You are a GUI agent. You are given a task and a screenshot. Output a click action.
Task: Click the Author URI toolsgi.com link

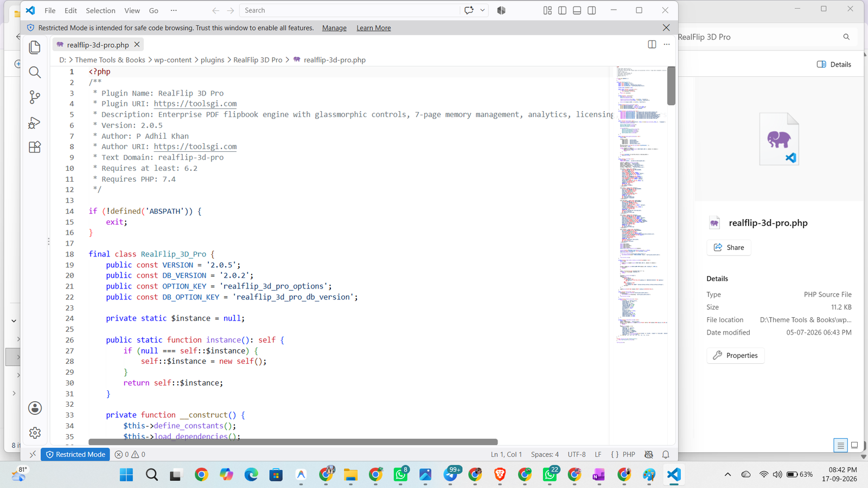pyautogui.click(x=195, y=146)
